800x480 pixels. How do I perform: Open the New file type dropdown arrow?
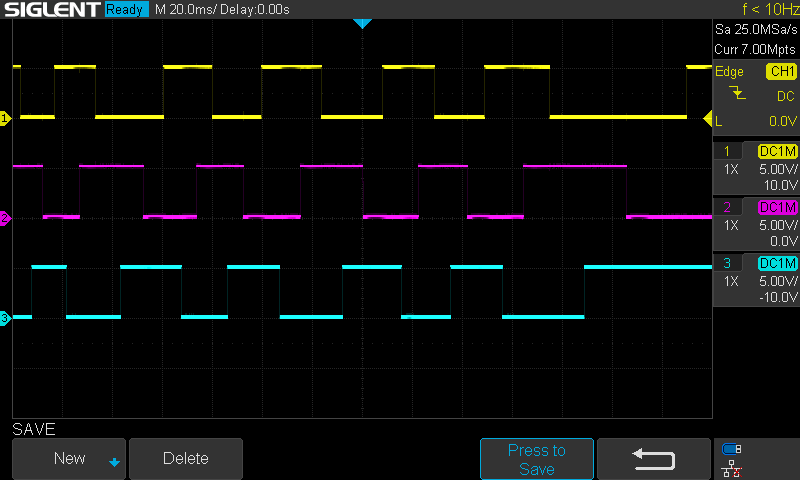point(114,462)
